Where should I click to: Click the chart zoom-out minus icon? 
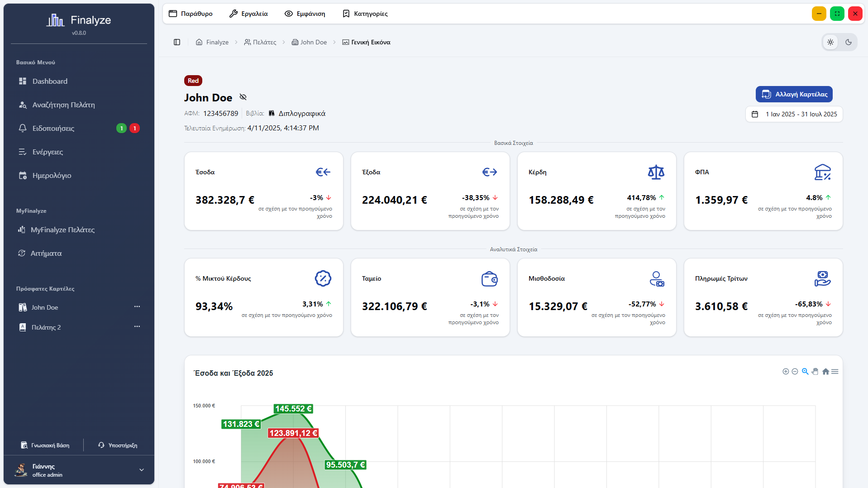tap(795, 372)
